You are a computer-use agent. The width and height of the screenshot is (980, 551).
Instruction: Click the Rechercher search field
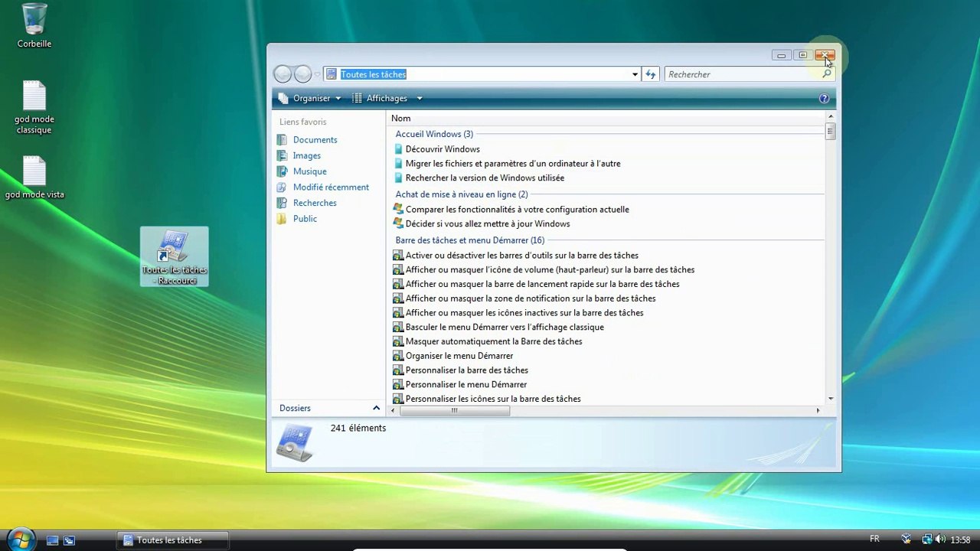(x=743, y=74)
